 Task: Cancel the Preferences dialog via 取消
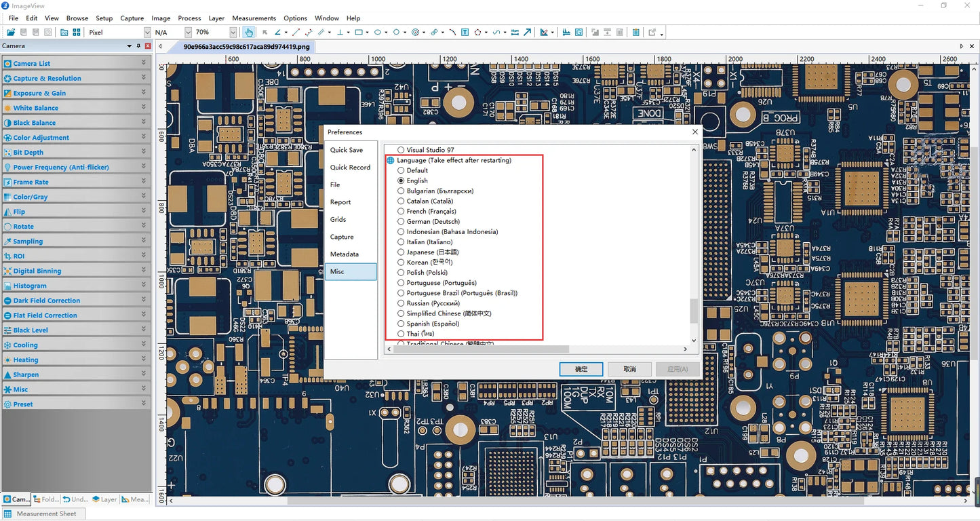point(629,369)
